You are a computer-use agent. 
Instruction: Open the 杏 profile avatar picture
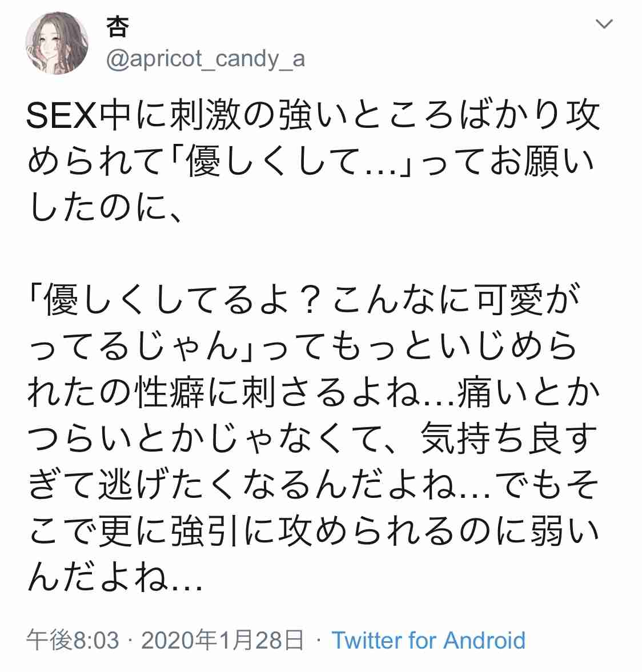[57, 43]
